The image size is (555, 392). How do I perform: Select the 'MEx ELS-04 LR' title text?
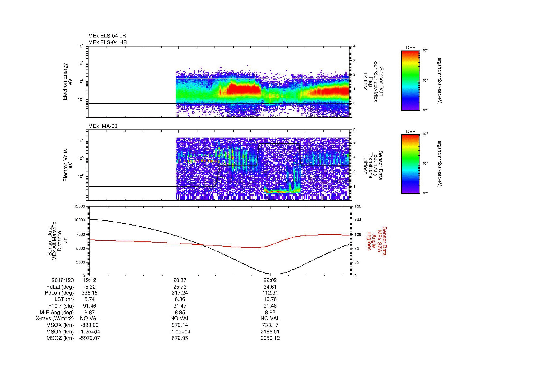coord(107,36)
